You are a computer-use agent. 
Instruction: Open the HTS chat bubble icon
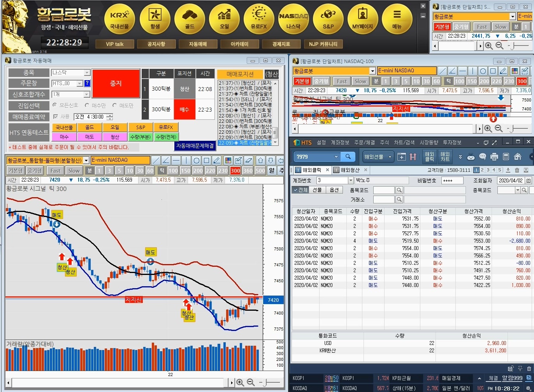(483, 157)
